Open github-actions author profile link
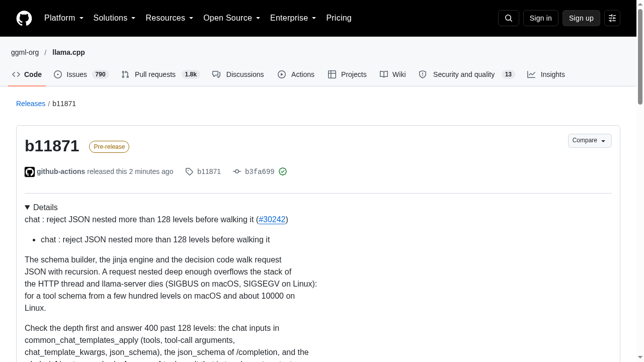The height and width of the screenshot is (362, 644). 61,171
